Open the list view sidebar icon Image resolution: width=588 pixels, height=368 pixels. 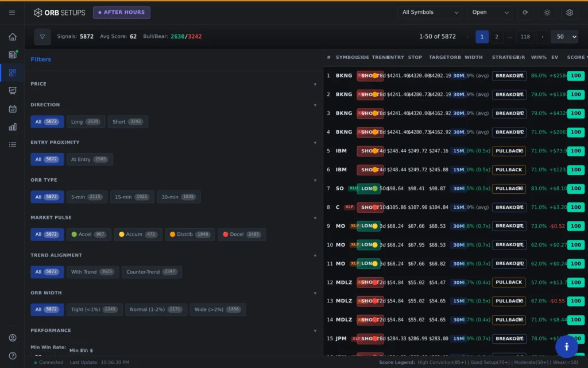(13, 145)
